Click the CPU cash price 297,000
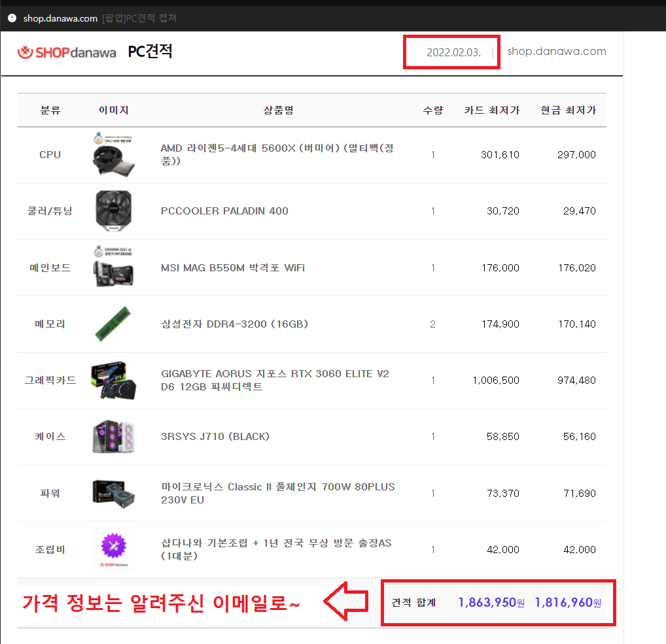The height and width of the screenshot is (644, 666). [576, 155]
